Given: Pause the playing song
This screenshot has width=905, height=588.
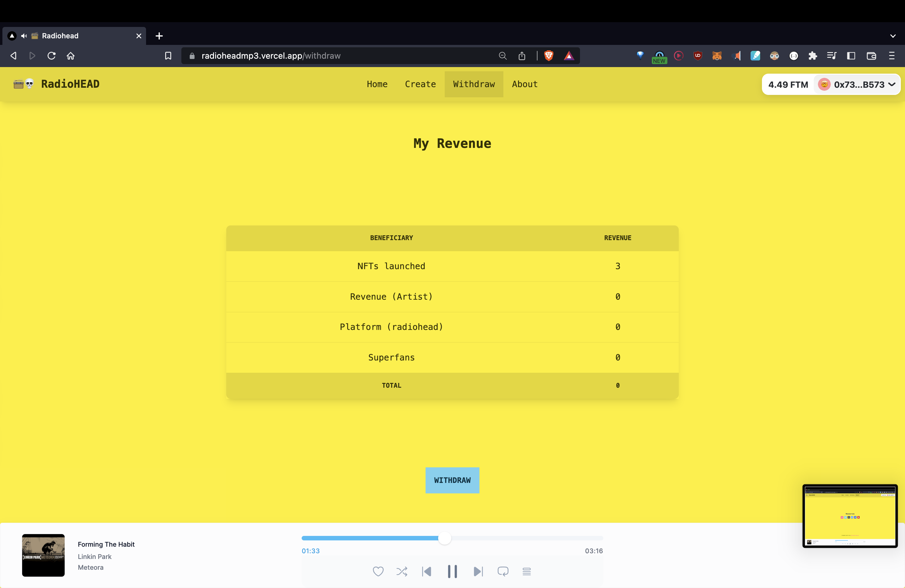Looking at the screenshot, I should [452, 571].
